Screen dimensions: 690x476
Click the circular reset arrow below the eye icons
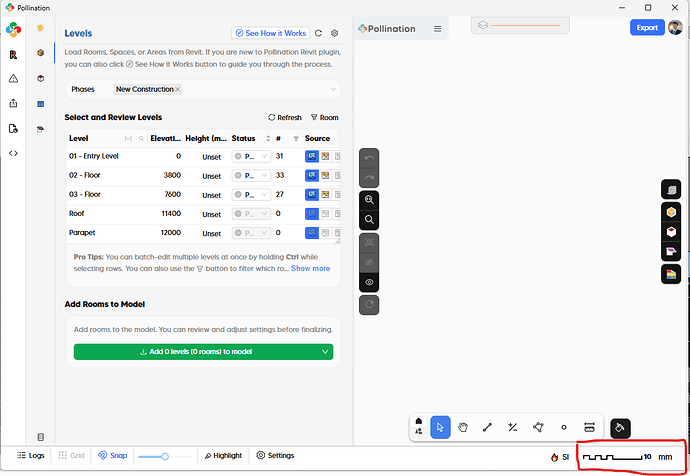tap(369, 304)
